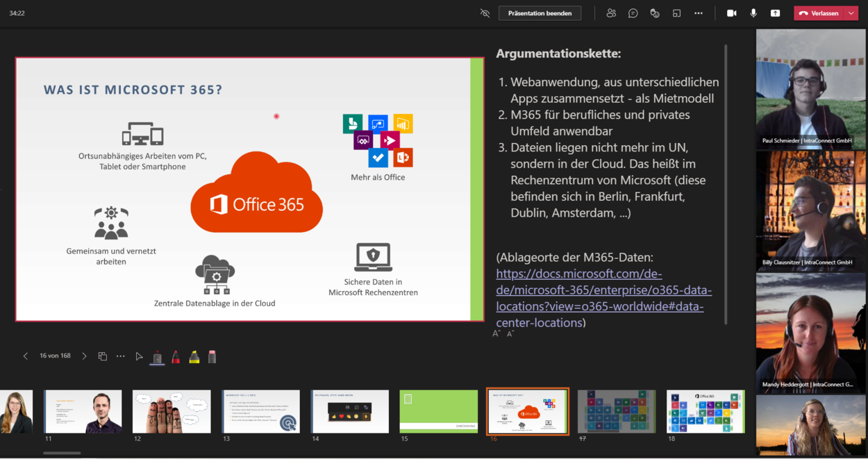
Task: Open the breakout rooms menu
Action: point(676,12)
